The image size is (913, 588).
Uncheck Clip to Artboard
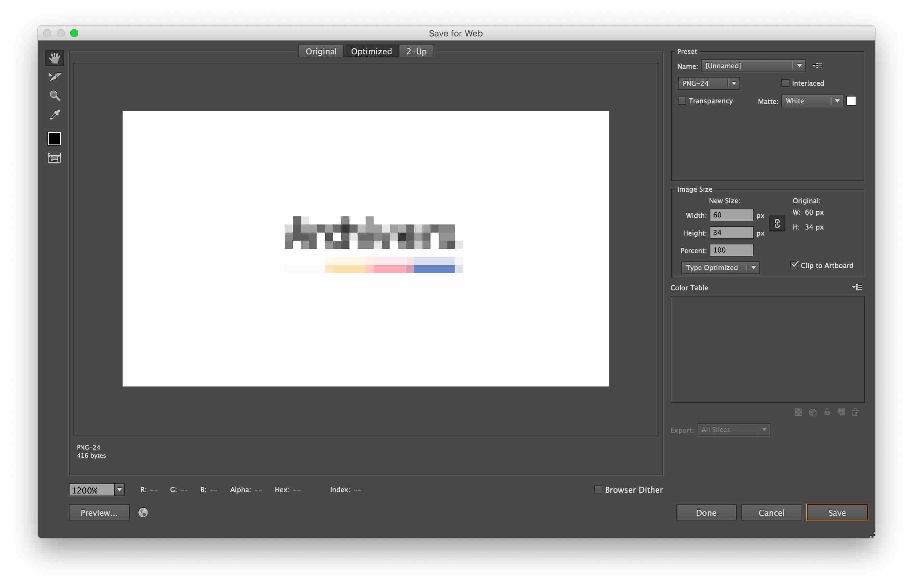pyautogui.click(x=794, y=265)
